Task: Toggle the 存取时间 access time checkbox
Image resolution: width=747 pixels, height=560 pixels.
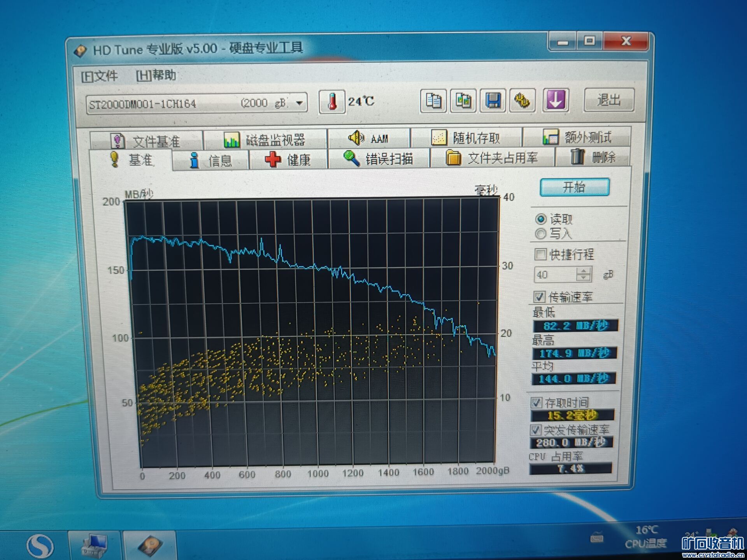Action: click(536, 402)
